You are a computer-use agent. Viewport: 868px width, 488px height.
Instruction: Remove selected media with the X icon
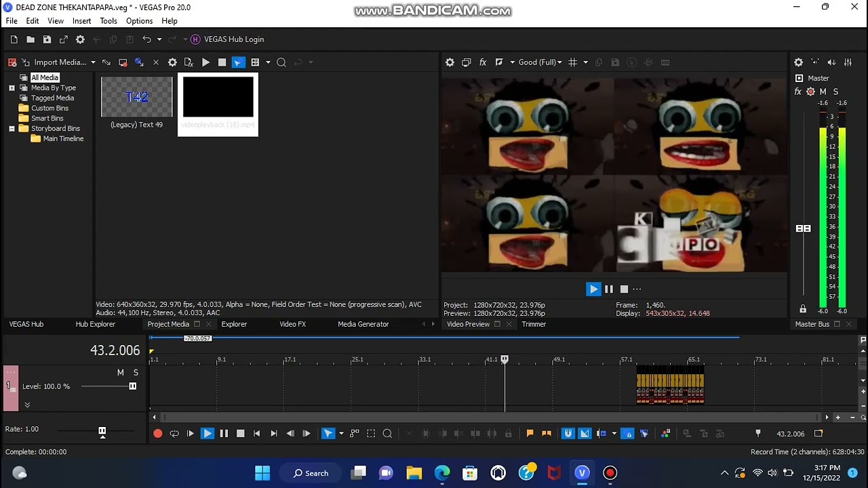click(155, 62)
